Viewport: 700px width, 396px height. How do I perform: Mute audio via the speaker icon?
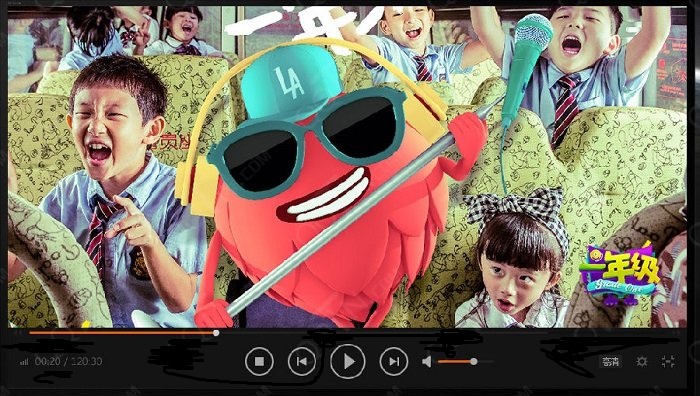[x=427, y=361]
